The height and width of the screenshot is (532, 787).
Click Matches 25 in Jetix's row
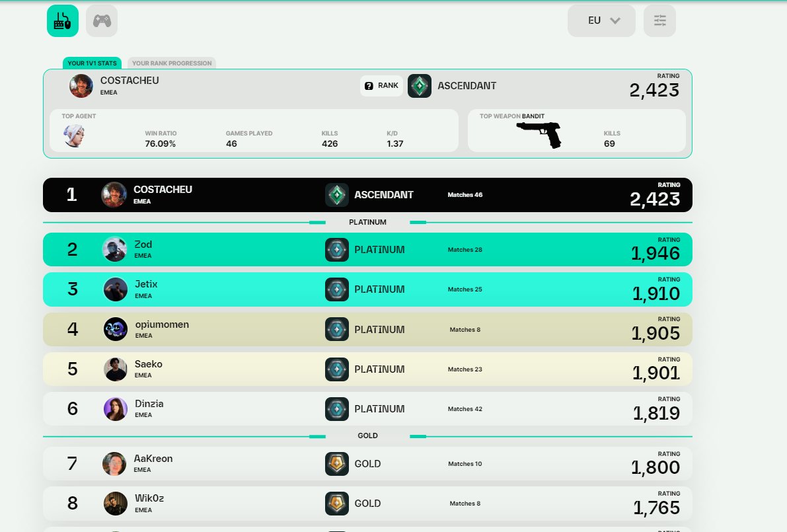pos(465,289)
